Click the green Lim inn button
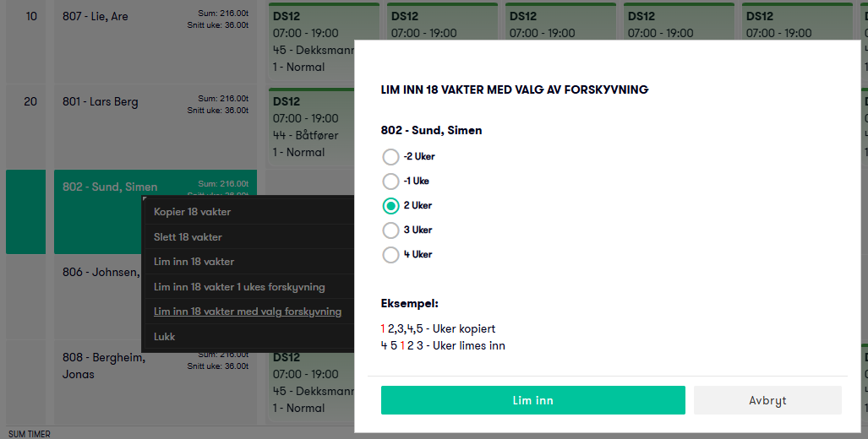The width and height of the screenshot is (868, 439). (532, 400)
